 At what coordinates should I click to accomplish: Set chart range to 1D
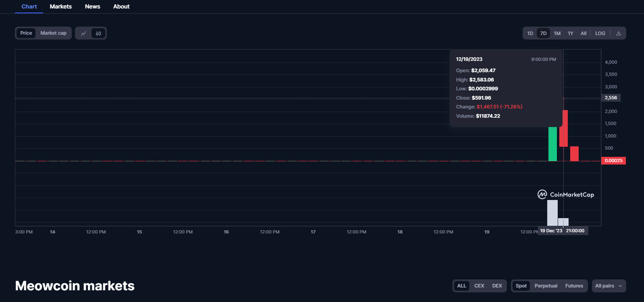tap(530, 33)
